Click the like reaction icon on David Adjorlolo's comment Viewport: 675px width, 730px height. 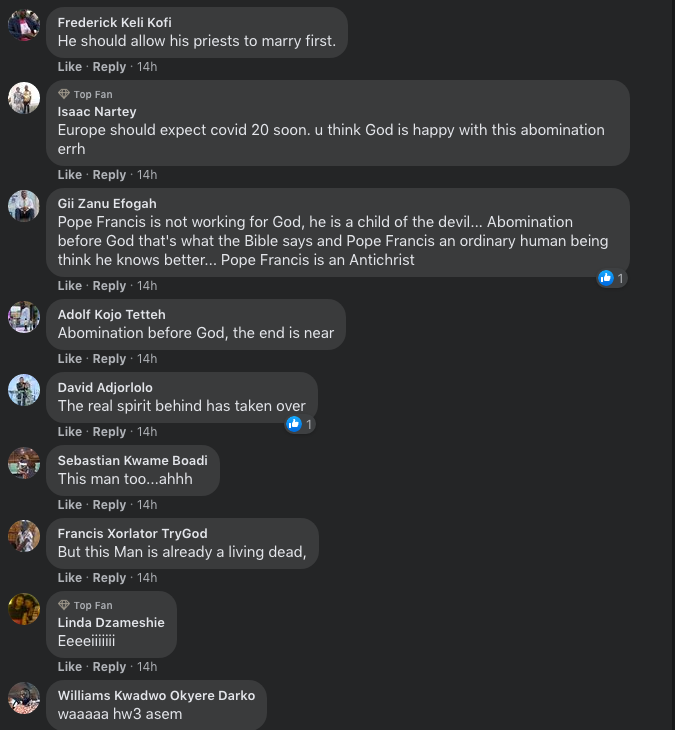point(294,424)
